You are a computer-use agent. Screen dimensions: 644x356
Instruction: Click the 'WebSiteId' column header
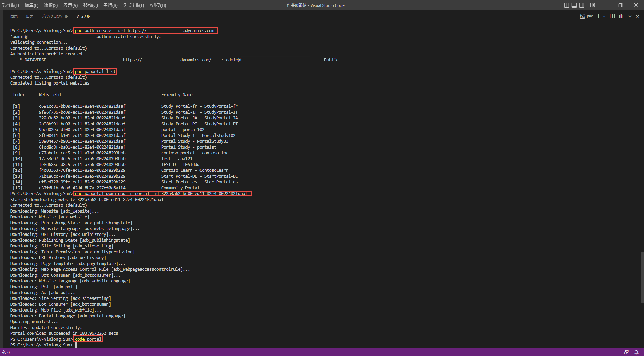click(x=50, y=95)
